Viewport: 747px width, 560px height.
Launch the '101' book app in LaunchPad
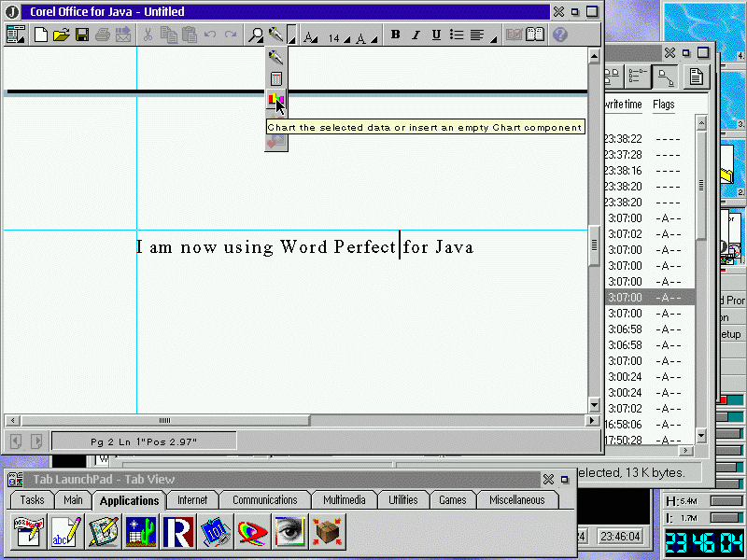point(216,531)
